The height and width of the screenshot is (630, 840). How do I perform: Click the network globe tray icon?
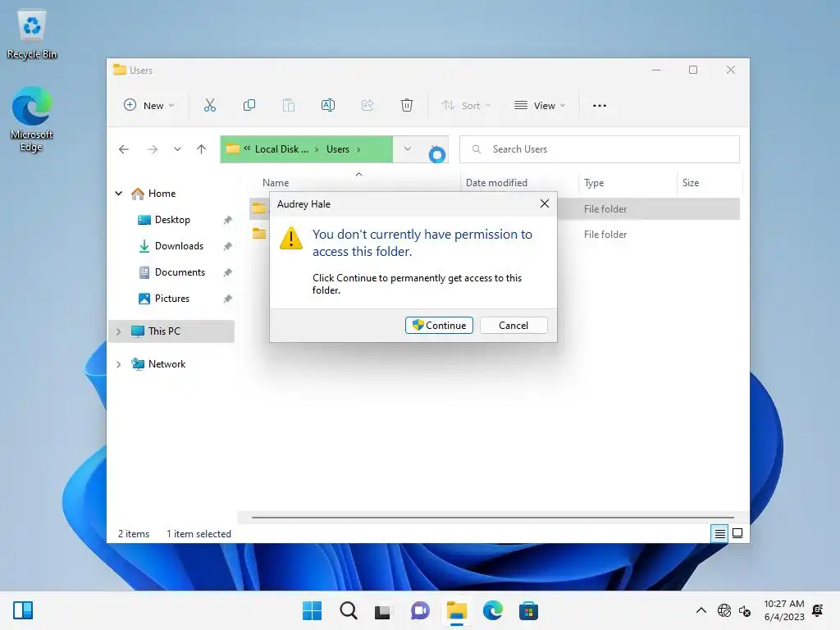(x=724, y=610)
